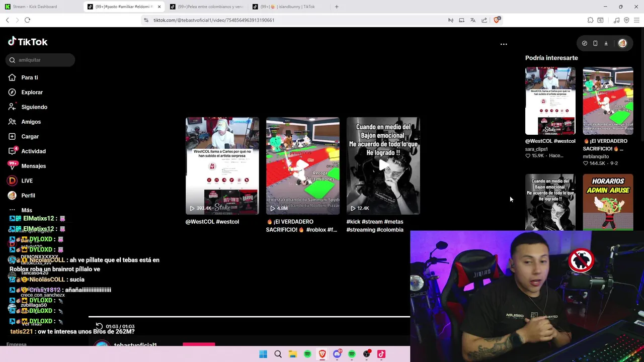Viewport: 644px width, 362px height.
Task: Click the 'Podría interesarte' heading
Action: (551, 58)
